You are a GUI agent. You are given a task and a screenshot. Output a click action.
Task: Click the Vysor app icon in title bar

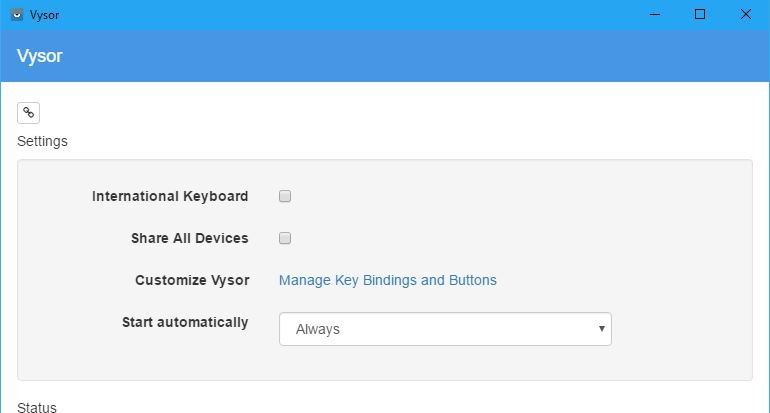17,15
